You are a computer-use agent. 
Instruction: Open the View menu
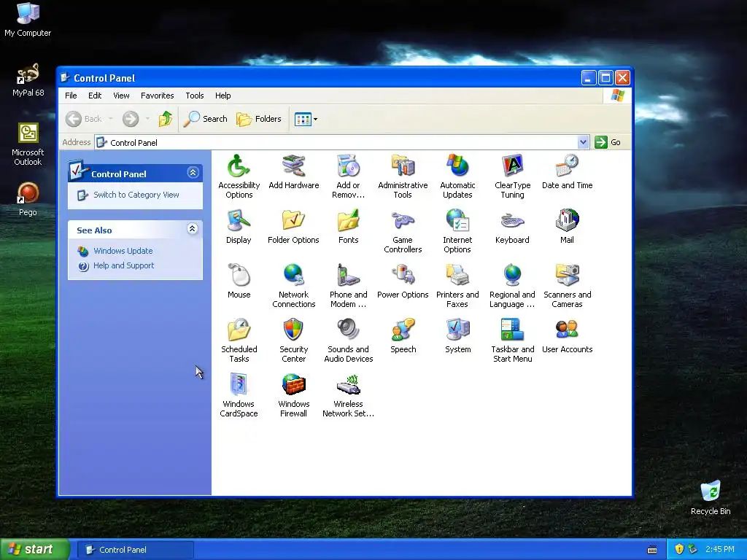coord(121,96)
